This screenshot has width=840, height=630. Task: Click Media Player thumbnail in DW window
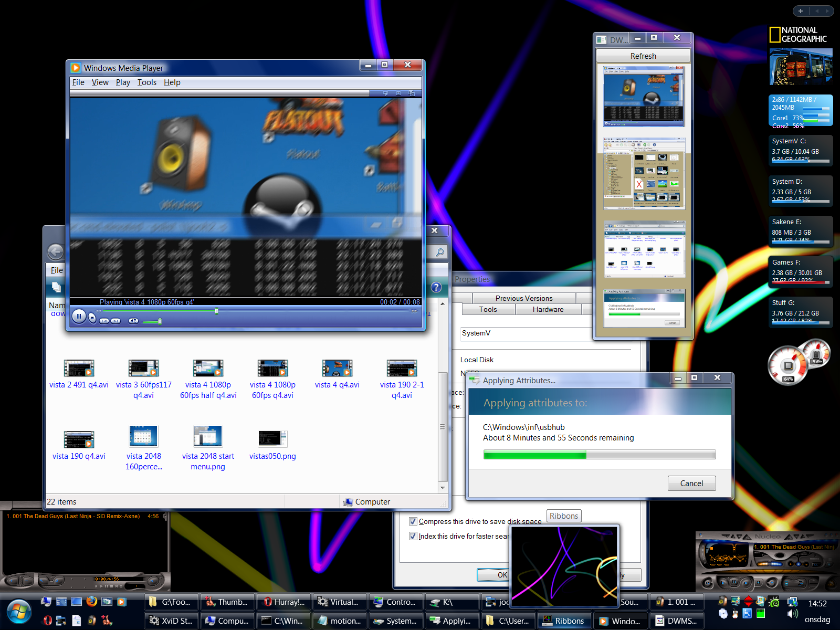[644, 97]
